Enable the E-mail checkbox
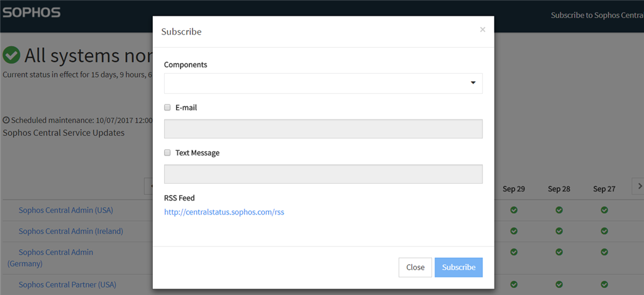644x295 pixels. coord(167,108)
